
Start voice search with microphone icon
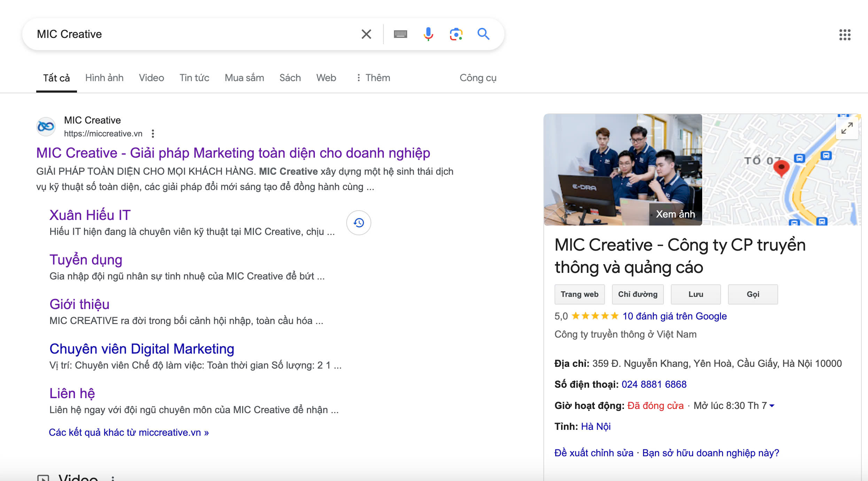[x=428, y=34]
